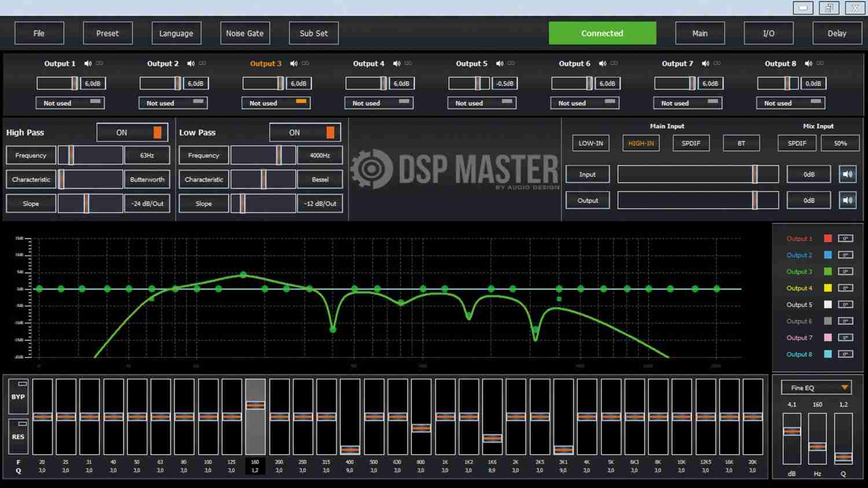Open the Language menu
Viewport: 868px width, 488px height.
(x=176, y=34)
